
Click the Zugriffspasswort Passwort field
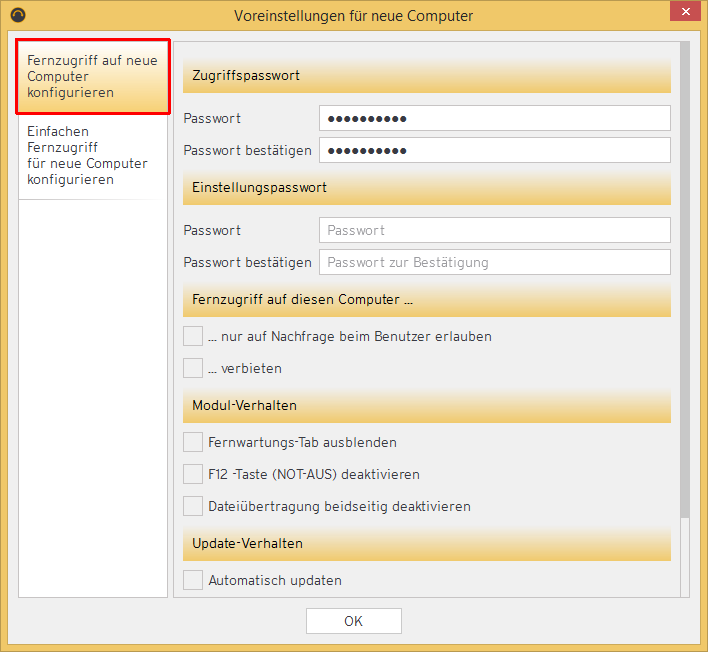pos(494,118)
